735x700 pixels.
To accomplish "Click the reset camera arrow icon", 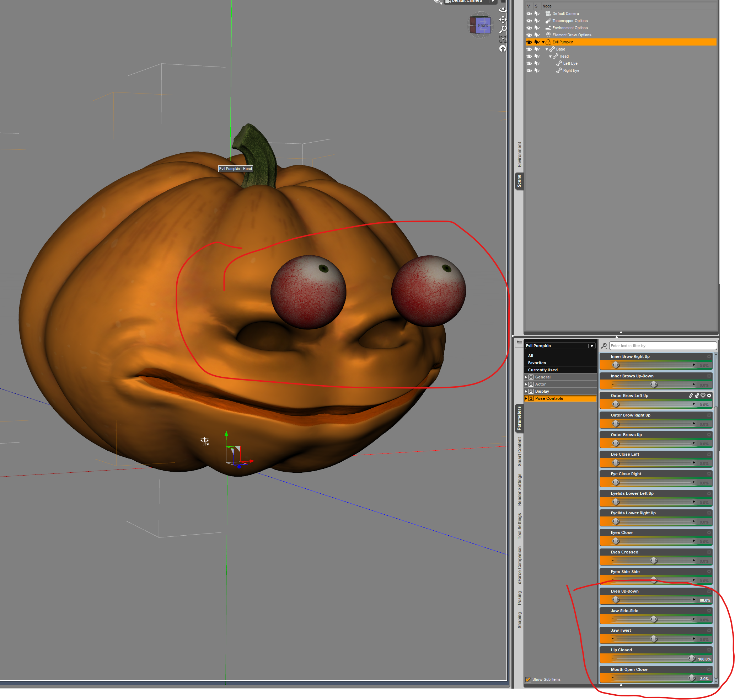I will (x=503, y=48).
